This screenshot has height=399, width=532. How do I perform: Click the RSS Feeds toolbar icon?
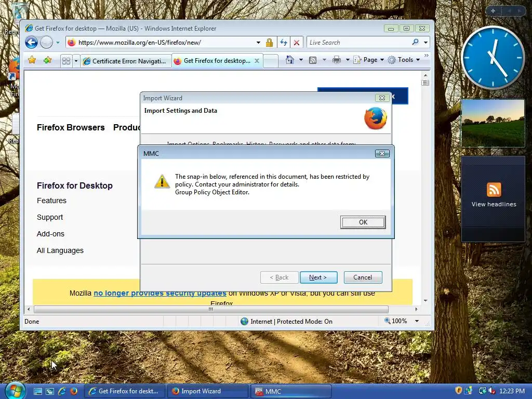pyautogui.click(x=313, y=60)
